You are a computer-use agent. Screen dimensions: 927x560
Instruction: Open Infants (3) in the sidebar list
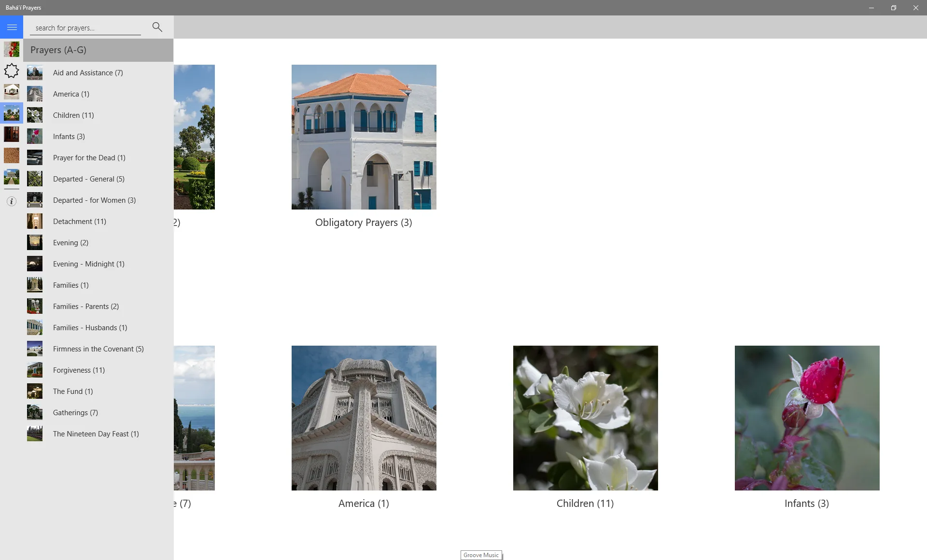point(98,136)
